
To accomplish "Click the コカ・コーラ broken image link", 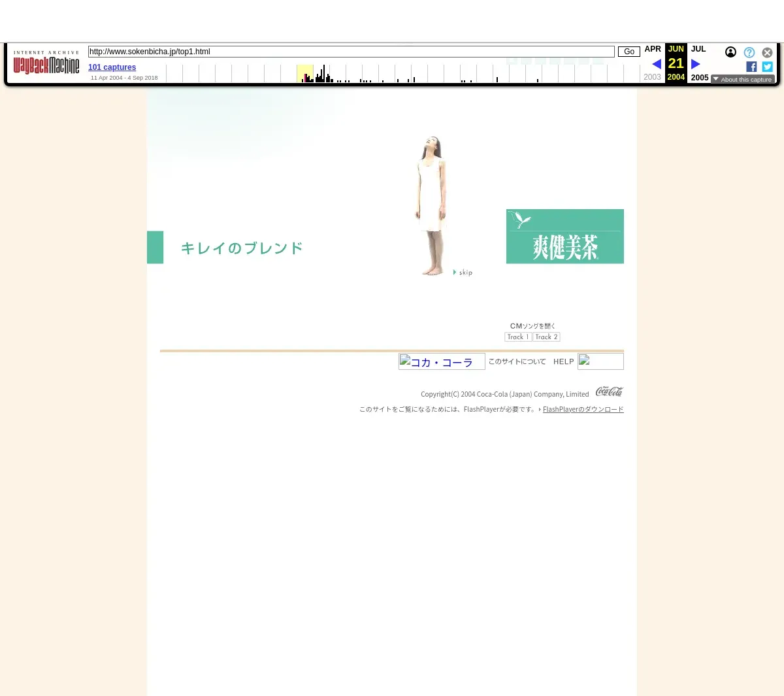I will [442, 361].
